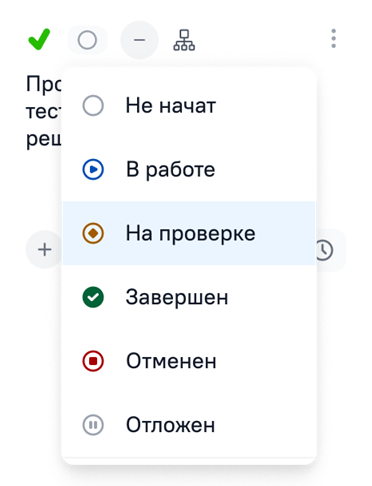Click the green checkmark complete icon
The image size is (372, 486).
[x=39, y=39]
